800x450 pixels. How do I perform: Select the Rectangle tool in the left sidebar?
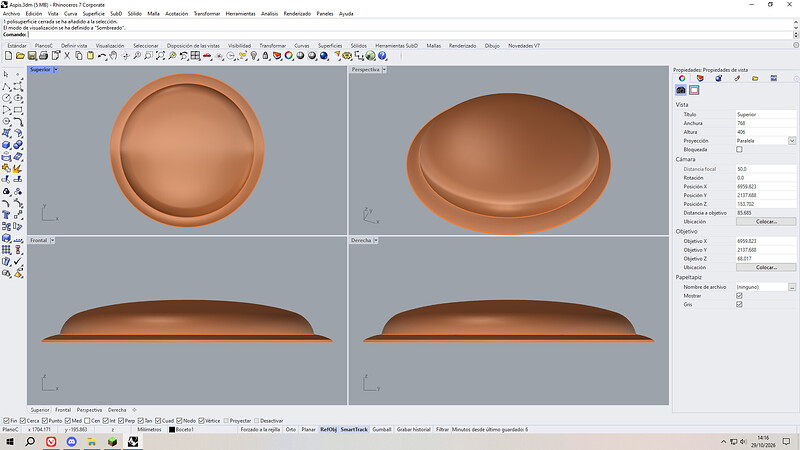click(18, 109)
